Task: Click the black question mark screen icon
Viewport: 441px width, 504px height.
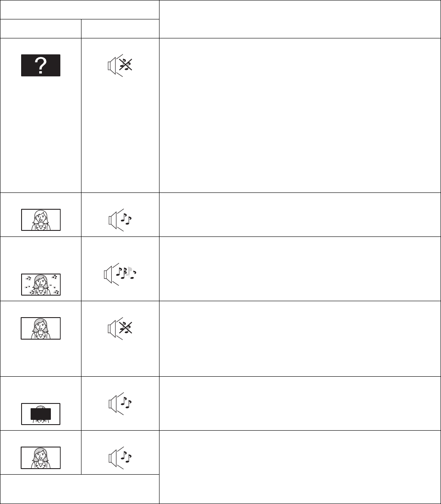Action: pos(41,66)
